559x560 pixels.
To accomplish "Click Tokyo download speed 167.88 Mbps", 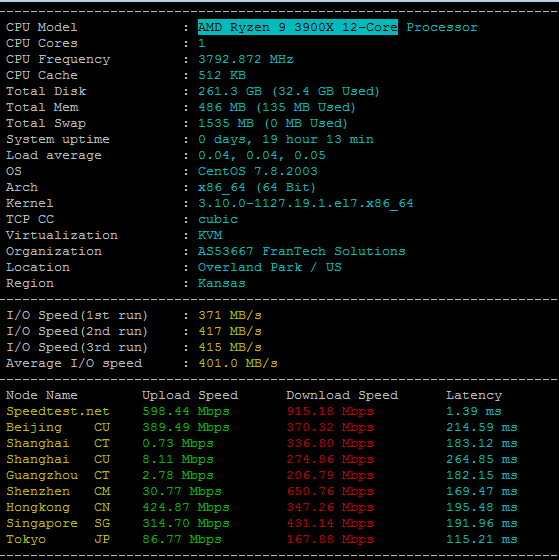I will 330,539.
